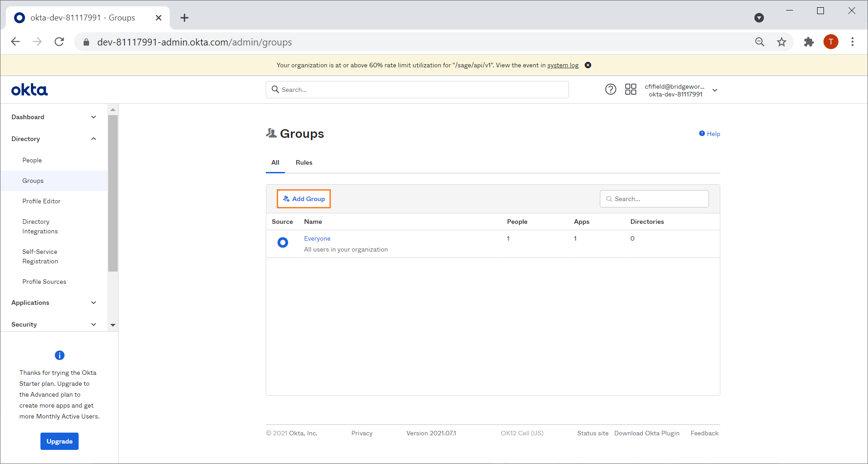This screenshot has width=868, height=464.
Task: Click the Directories column header
Action: [647, 222]
